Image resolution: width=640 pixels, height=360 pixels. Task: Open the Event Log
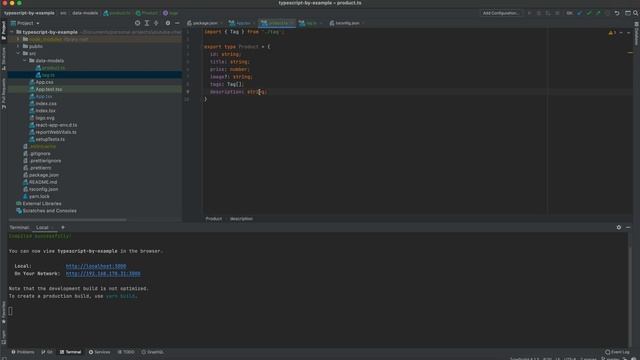617,352
